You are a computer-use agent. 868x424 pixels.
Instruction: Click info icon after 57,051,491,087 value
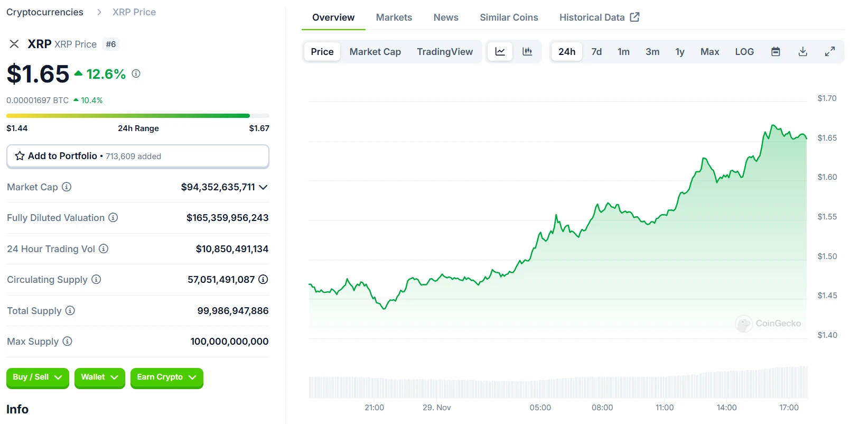(263, 279)
